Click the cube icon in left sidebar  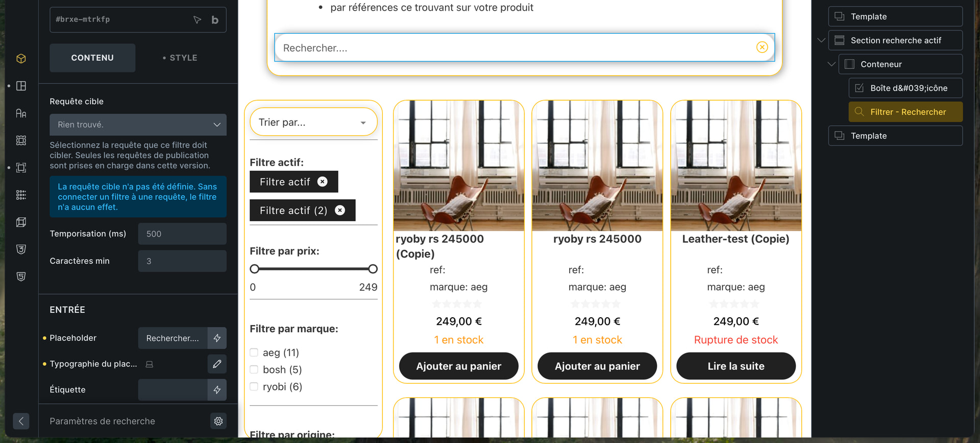(21, 59)
